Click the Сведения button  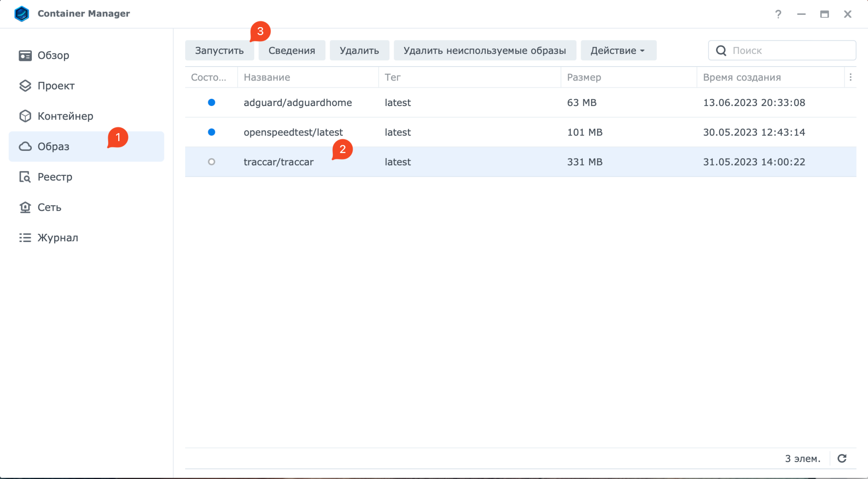click(292, 50)
